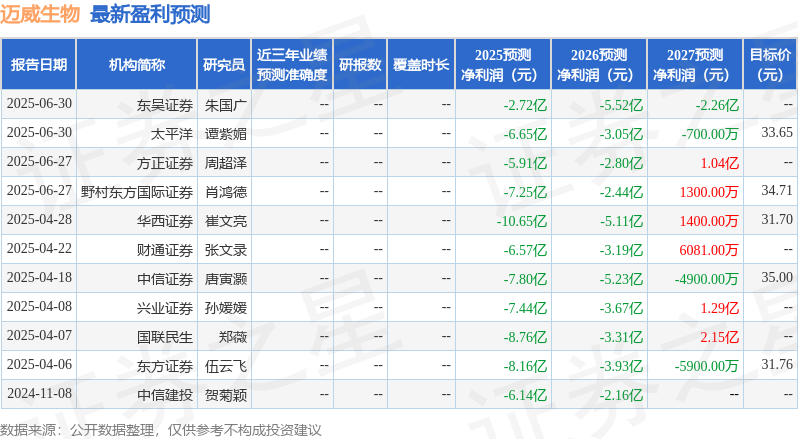Select institution 东方证券

click(x=165, y=366)
